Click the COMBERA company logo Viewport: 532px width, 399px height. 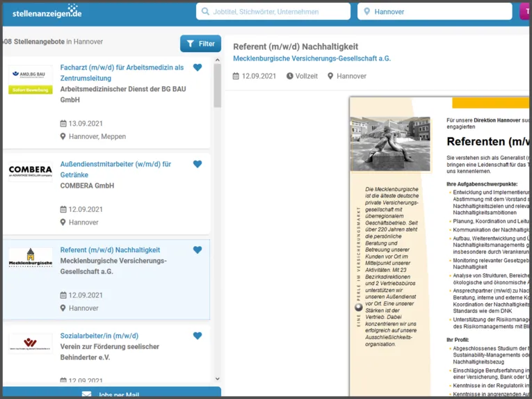pos(31,172)
